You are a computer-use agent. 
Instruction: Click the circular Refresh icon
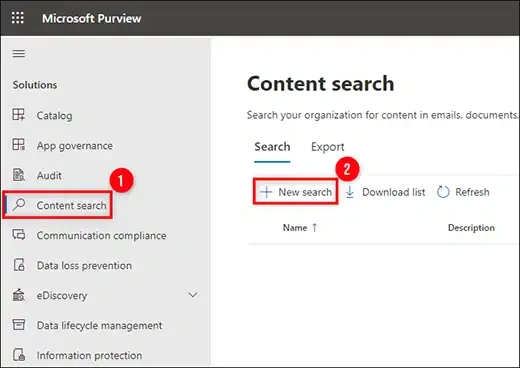click(443, 192)
